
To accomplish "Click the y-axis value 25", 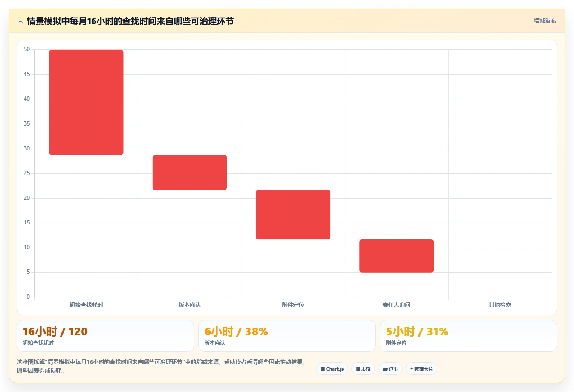I will click(27, 173).
